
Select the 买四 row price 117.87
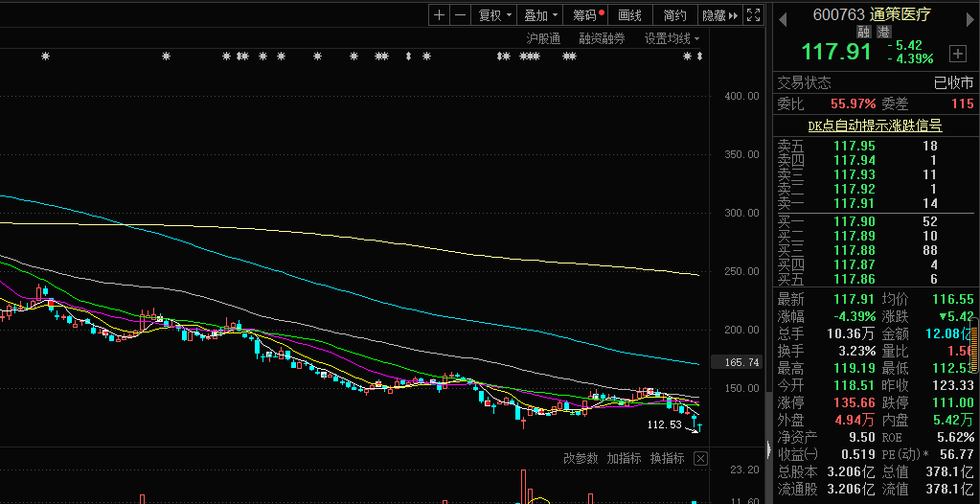pyautogui.click(x=855, y=264)
